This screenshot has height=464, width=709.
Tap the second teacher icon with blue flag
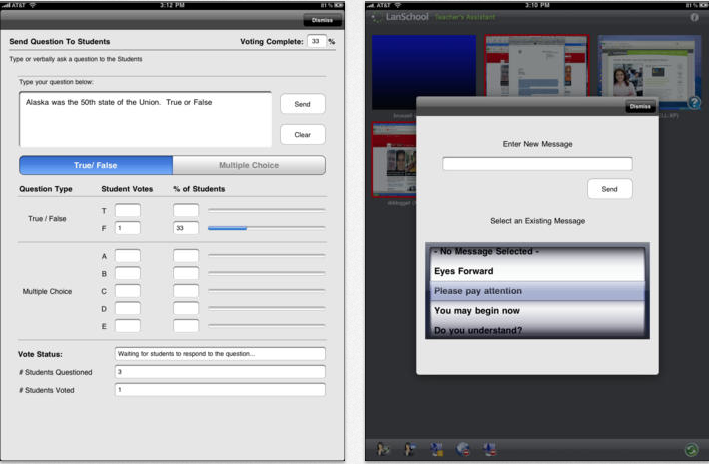click(410, 449)
